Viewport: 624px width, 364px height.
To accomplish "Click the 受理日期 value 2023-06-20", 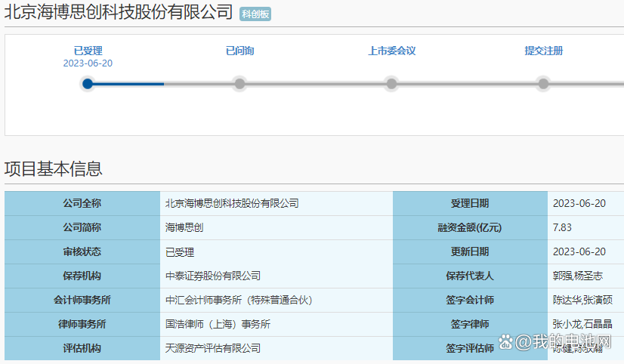I will (x=579, y=203).
